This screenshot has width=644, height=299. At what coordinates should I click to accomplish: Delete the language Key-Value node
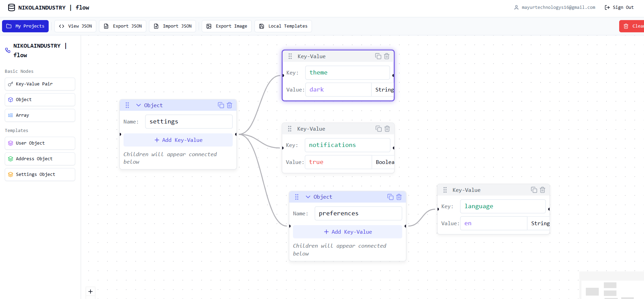coord(543,190)
